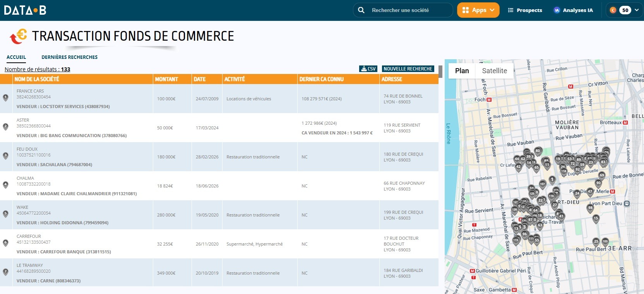Click the row 5 map pin for WAKE
This screenshot has height=294, width=644.
point(5,214)
